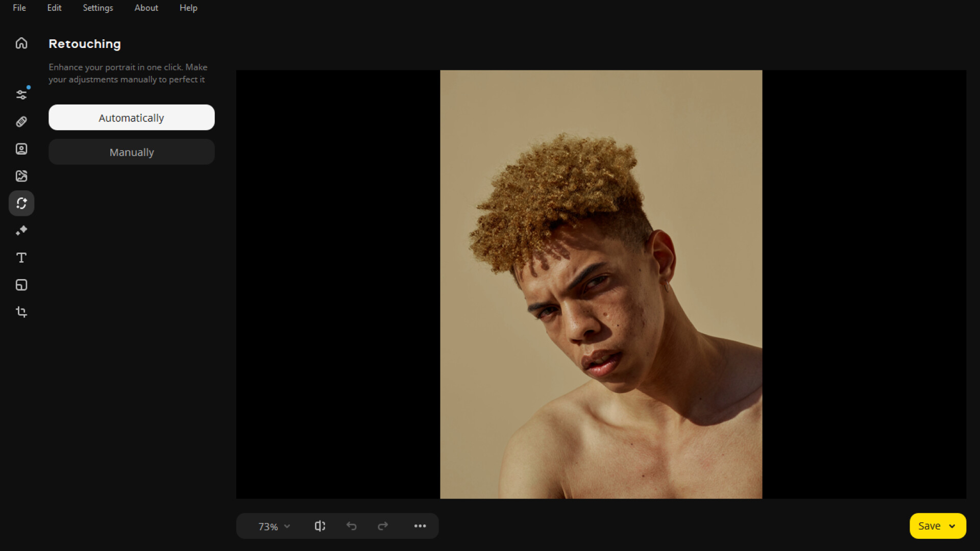Open the overlay sticker tool

(21, 285)
